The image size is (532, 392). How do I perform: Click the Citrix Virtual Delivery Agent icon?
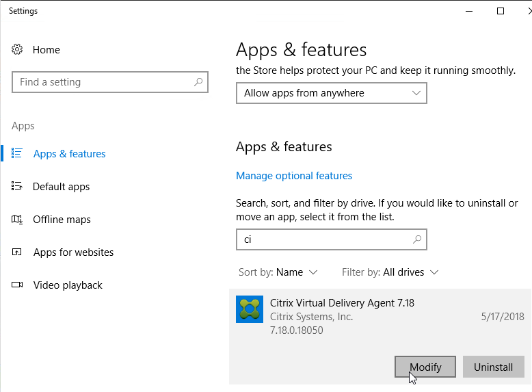(250, 309)
